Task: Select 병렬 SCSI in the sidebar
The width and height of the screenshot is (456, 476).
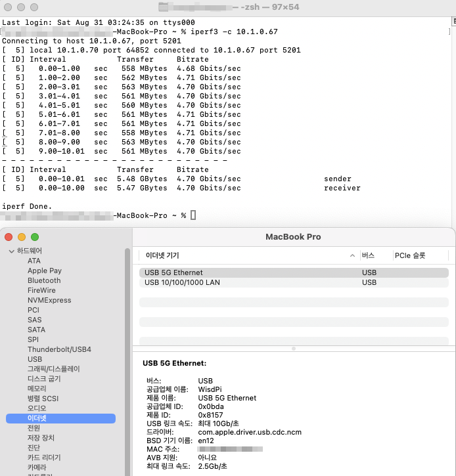Action: (43, 399)
